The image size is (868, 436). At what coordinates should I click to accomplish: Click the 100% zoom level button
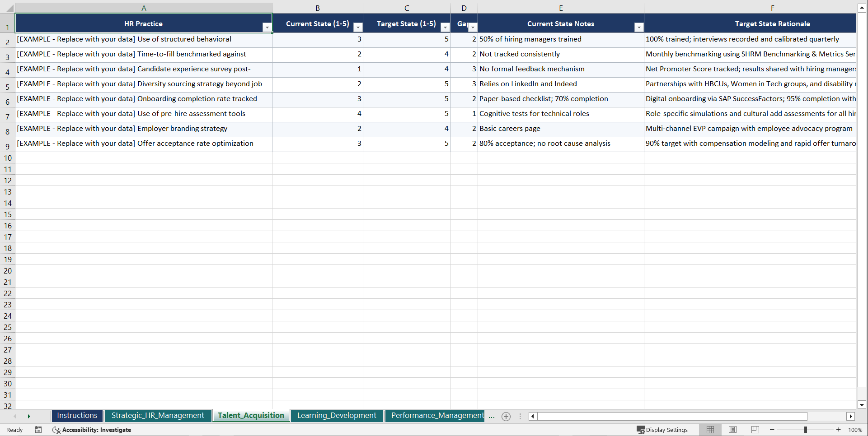pos(855,430)
